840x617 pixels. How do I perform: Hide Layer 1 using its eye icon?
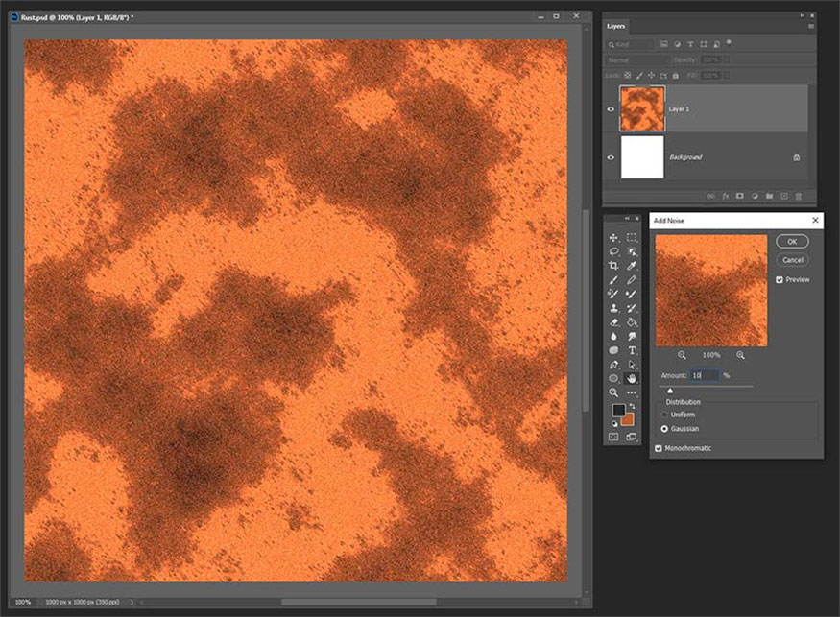pos(611,108)
